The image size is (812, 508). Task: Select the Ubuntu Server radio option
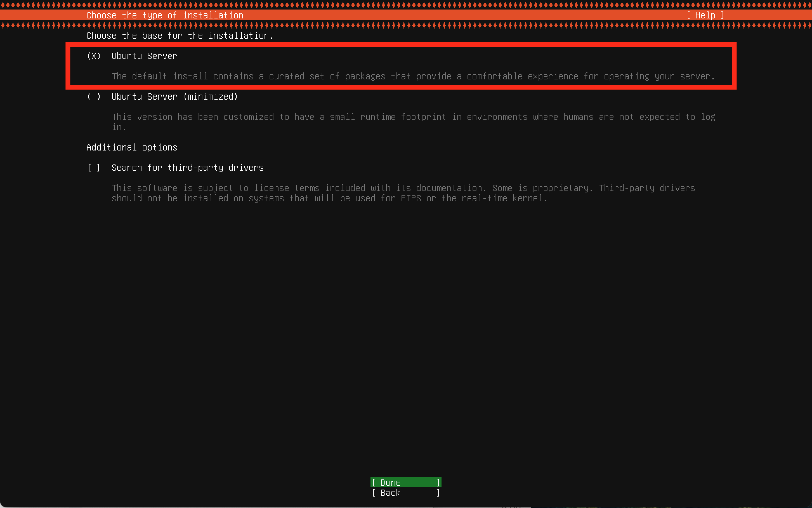94,56
